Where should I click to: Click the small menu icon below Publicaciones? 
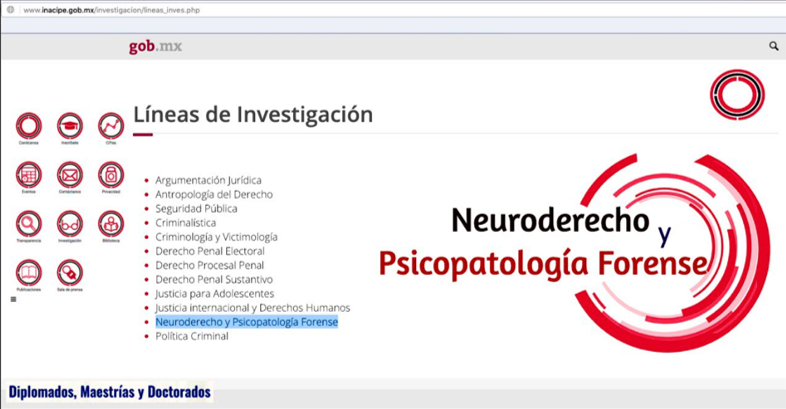click(x=14, y=299)
